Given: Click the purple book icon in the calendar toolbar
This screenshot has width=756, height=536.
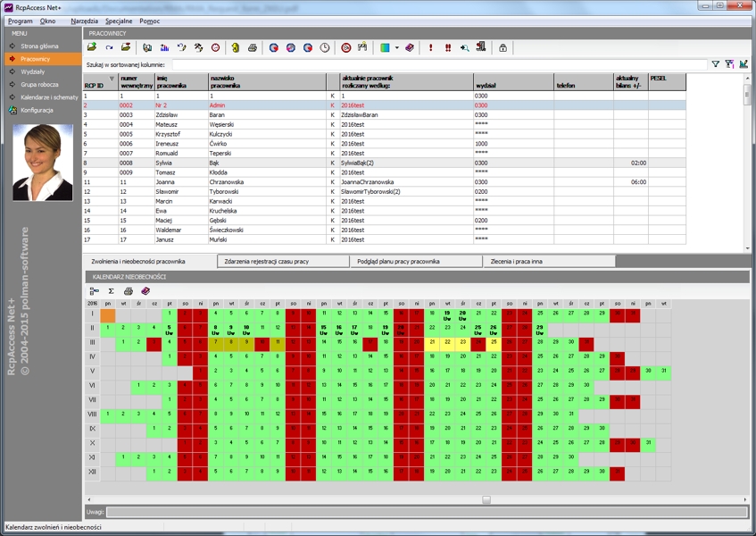Looking at the screenshot, I should point(145,291).
